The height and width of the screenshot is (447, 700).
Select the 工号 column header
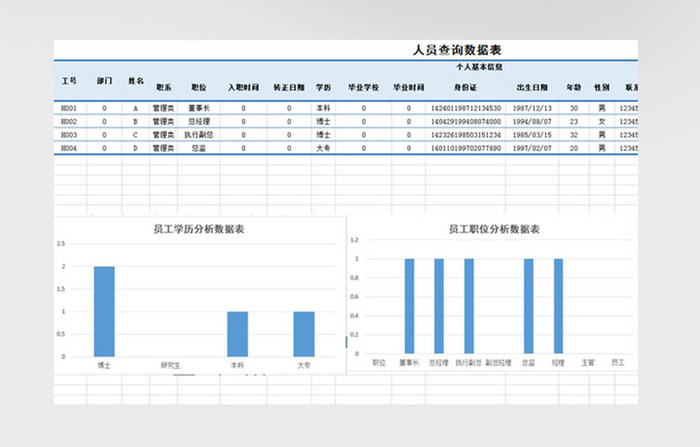click(x=69, y=81)
